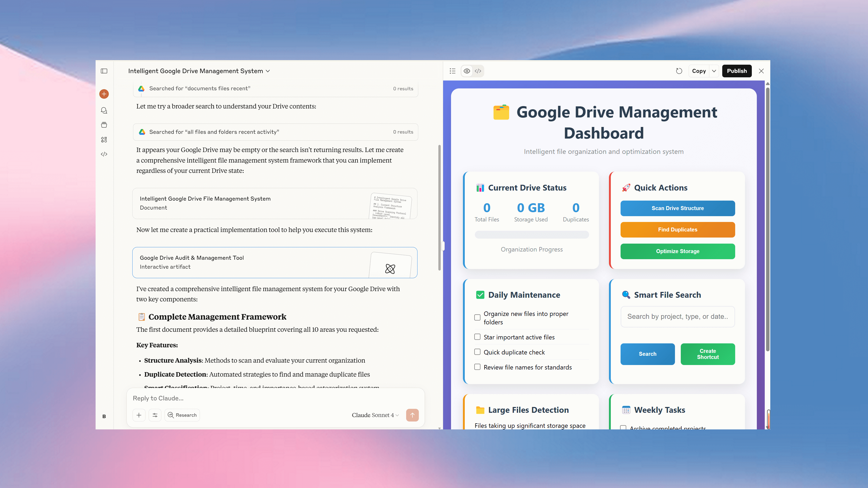Click Find Duplicates button

coord(678,230)
